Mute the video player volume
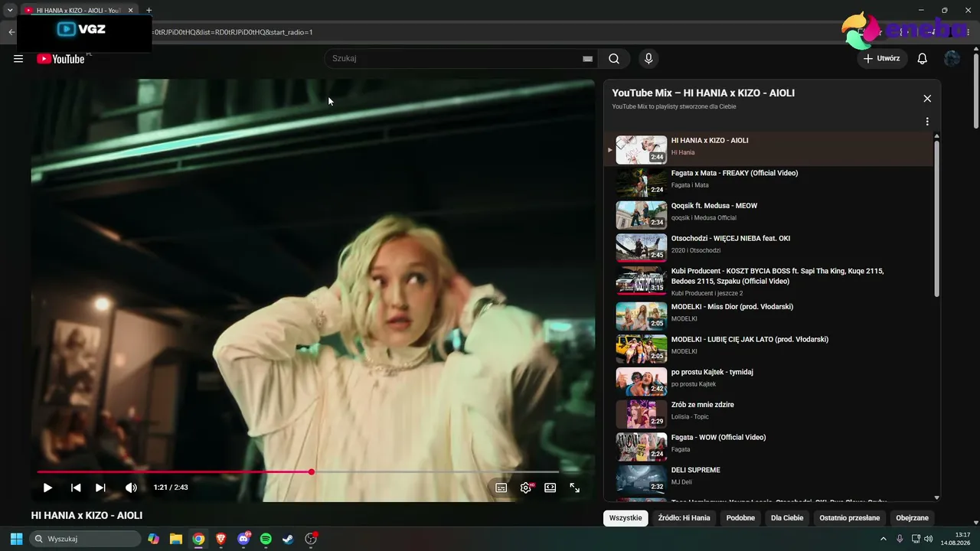 [131, 487]
